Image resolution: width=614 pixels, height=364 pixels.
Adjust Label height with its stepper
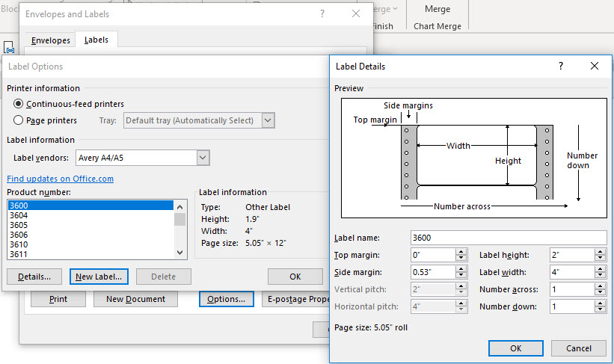point(601,255)
